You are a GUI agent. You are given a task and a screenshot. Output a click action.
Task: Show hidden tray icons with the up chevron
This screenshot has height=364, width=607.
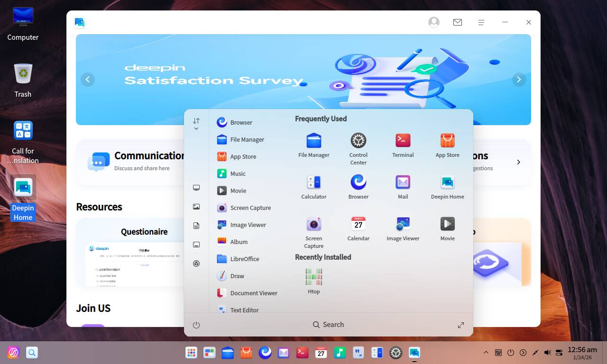point(486,353)
